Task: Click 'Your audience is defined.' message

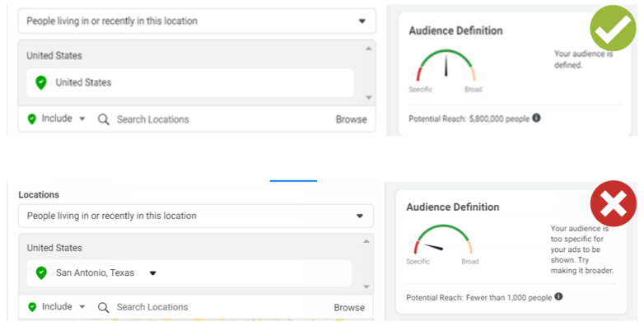Action: point(583,59)
